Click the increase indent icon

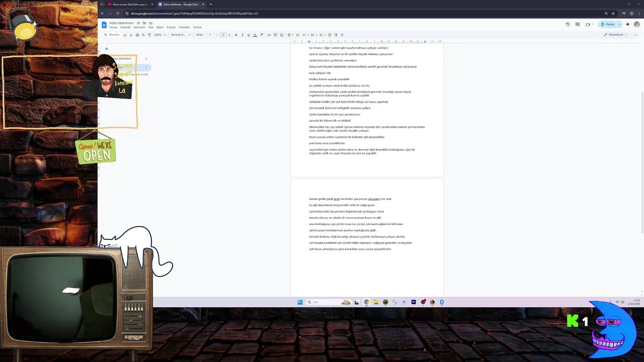pyautogui.click(x=336, y=35)
